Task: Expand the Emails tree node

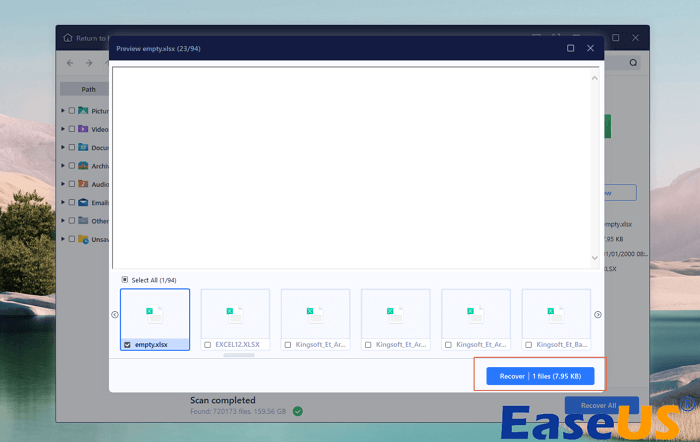Action: [63, 202]
